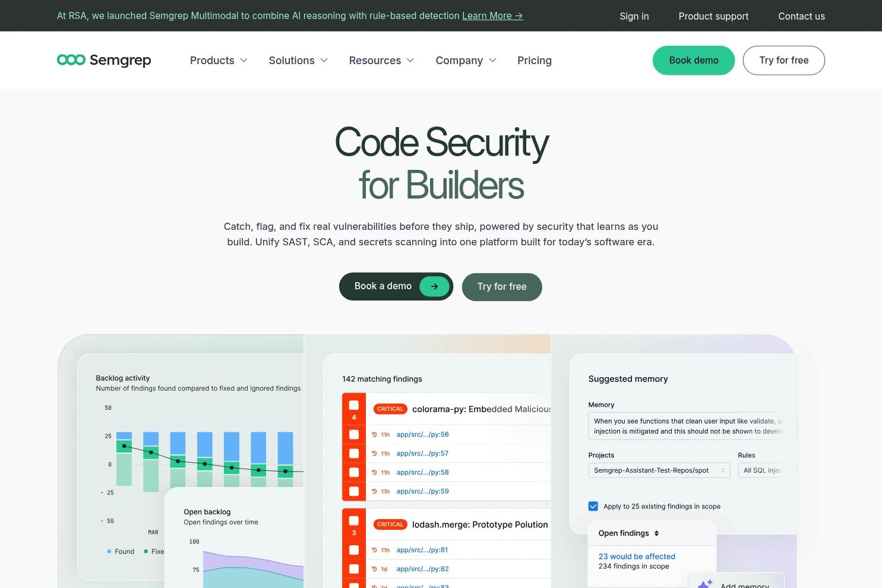Open file link app/src/.../py:58
This screenshot has height=588, width=882.
(422, 473)
